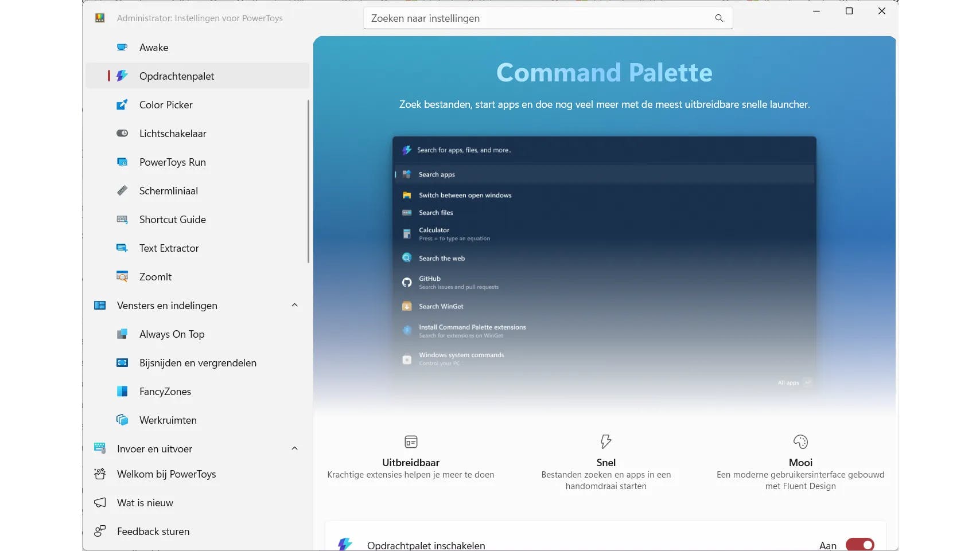This screenshot has width=980, height=551.
Task: Minimize the PowerToys settings window
Action: coord(816,11)
